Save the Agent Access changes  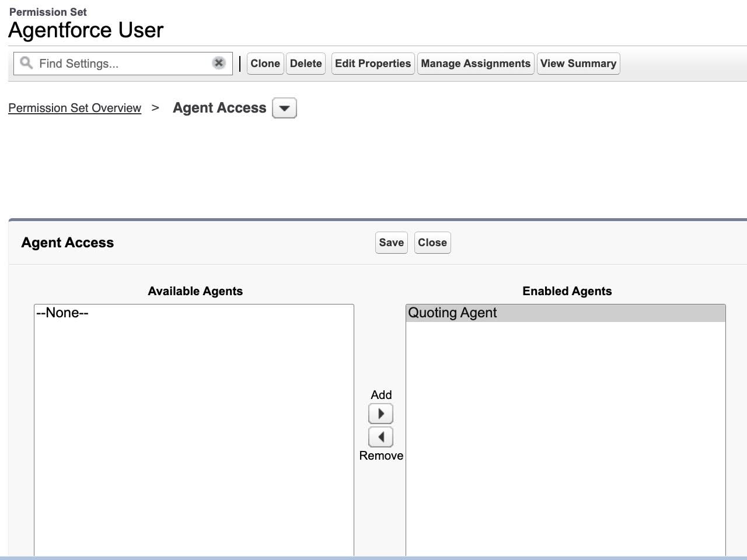pyautogui.click(x=391, y=242)
